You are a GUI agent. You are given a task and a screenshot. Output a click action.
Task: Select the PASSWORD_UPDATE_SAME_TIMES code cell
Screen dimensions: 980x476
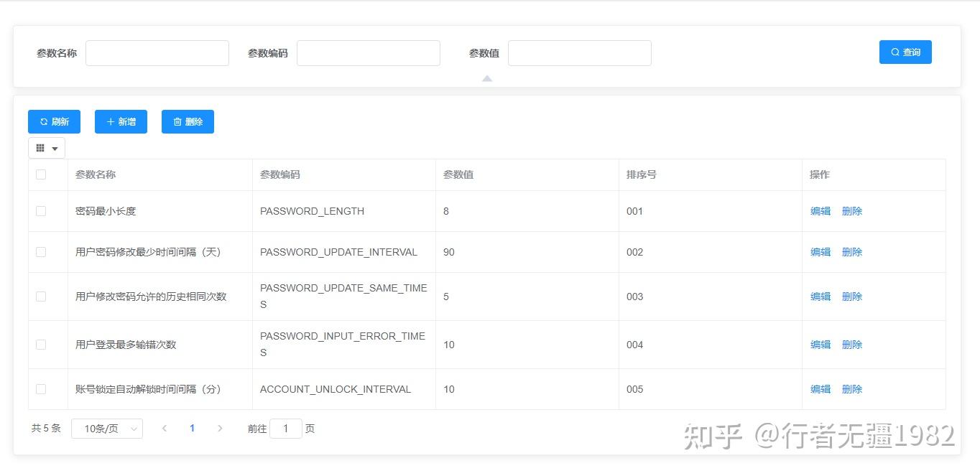click(x=344, y=297)
